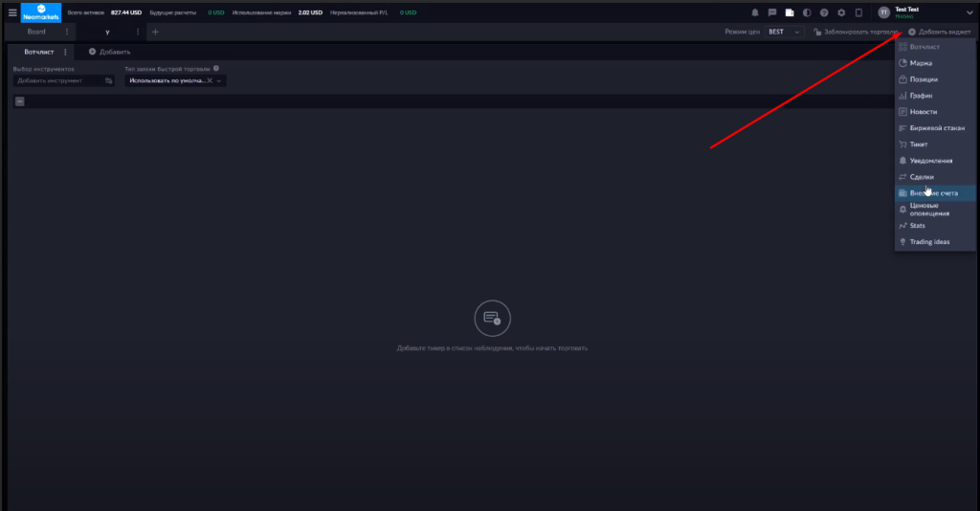Click the white document icon beside chat icon
Viewport: 980px width, 511px height.
[790, 12]
